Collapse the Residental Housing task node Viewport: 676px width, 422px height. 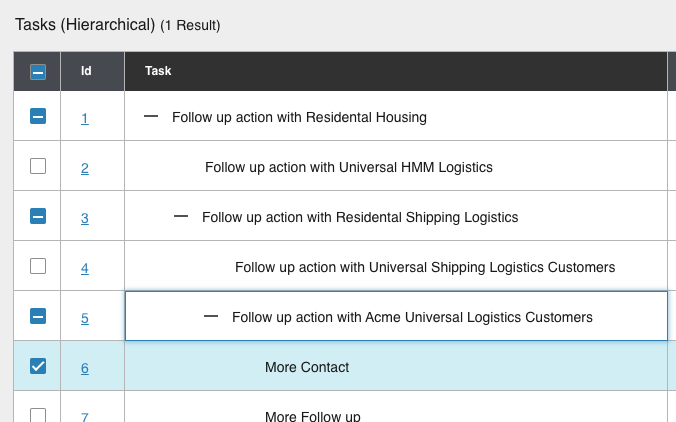click(x=151, y=117)
